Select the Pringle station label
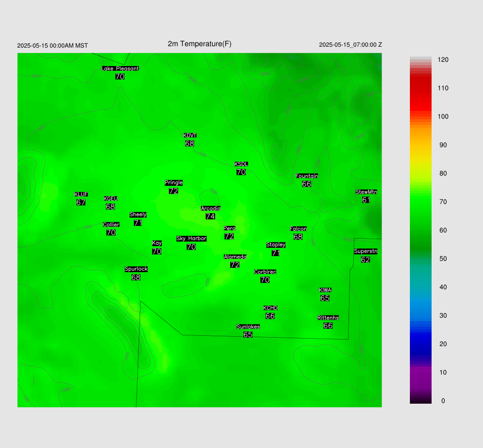Viewport: 483px width, 448px height. 174,183
